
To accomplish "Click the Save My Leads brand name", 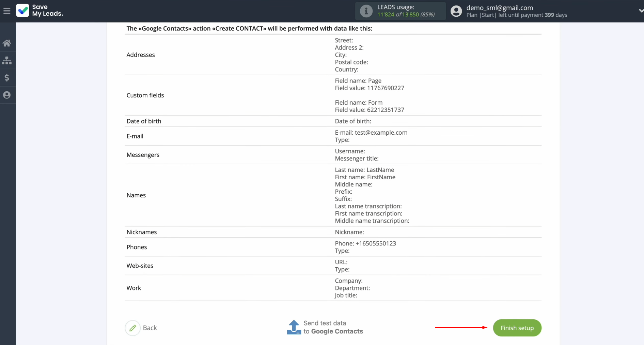I will [x=48, y=11].
